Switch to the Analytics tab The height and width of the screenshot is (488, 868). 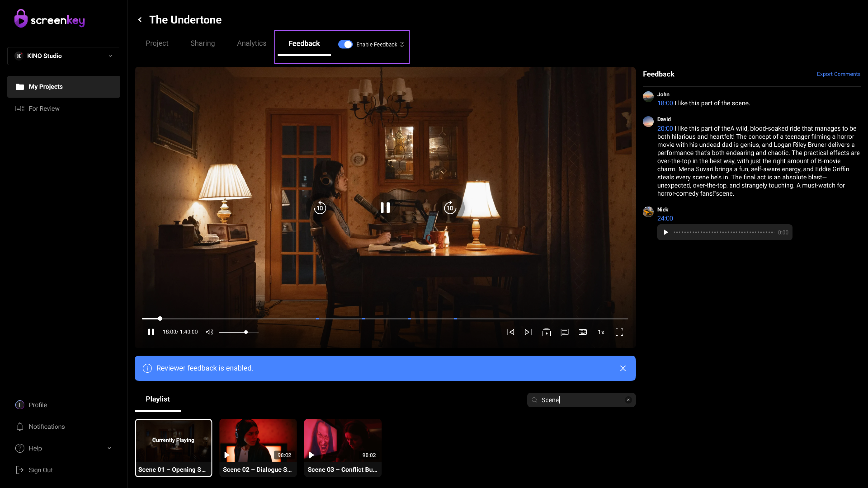251,43
